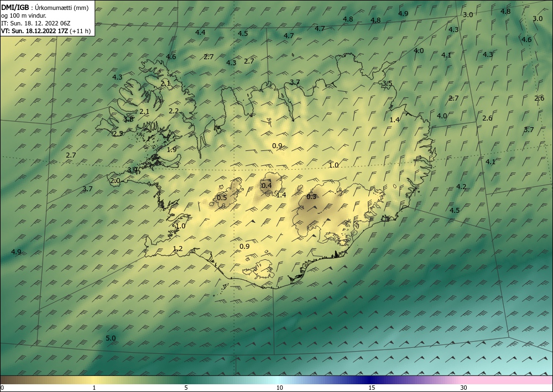Click the 5.0 value over the southwest ocean
553x392 pixels.
coord(111,338)
